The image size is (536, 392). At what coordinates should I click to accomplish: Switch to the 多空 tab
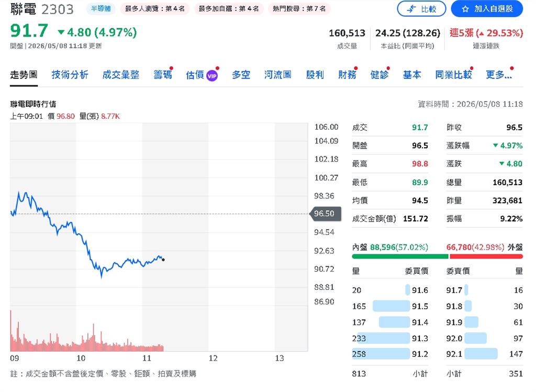[x=241, y=74]
